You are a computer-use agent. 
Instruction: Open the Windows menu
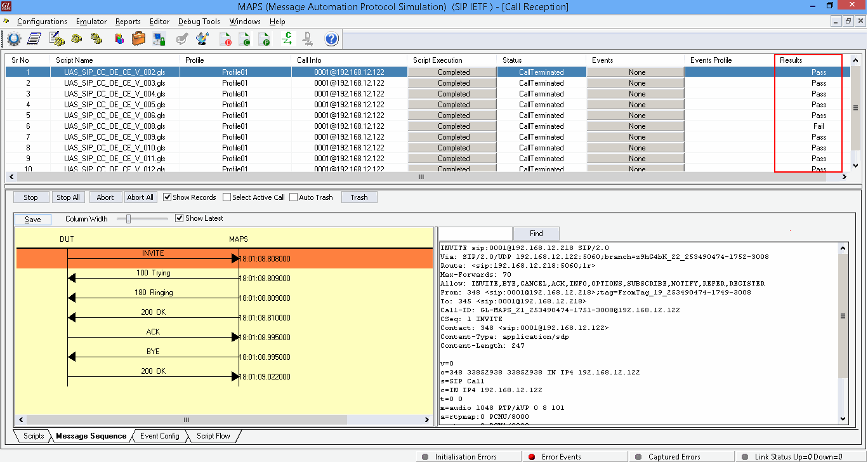click(245, 22)
